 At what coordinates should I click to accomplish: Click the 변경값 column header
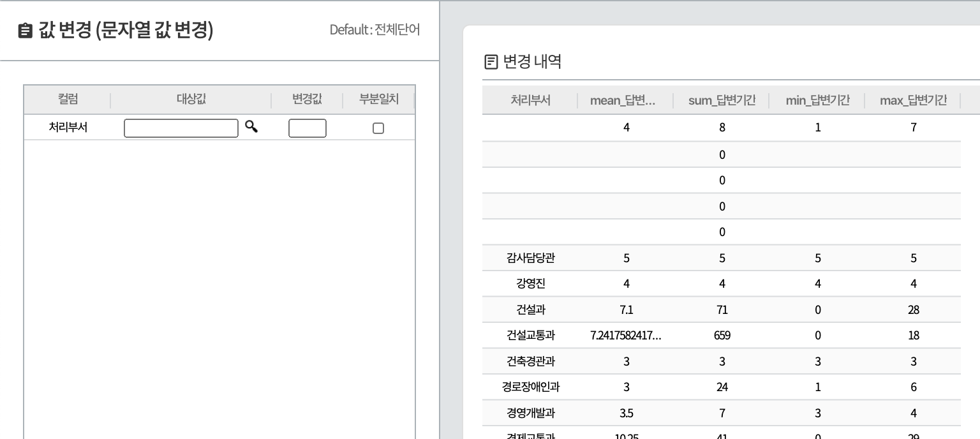point(307,100)
